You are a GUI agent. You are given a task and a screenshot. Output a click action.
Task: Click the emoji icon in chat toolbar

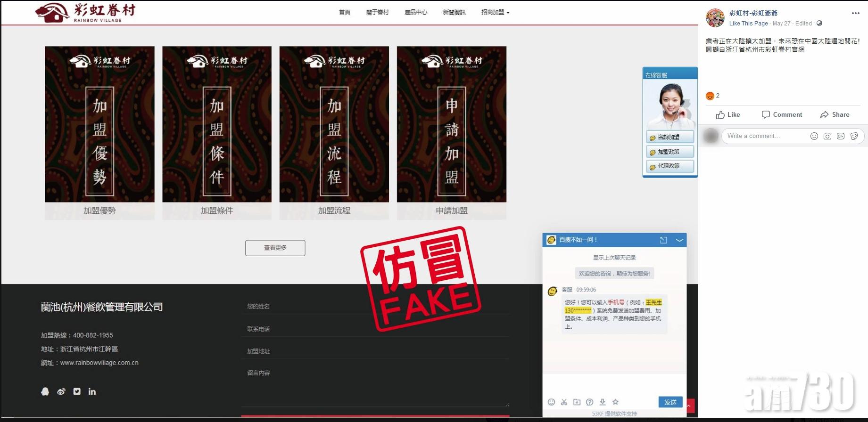tap(551, 402)
